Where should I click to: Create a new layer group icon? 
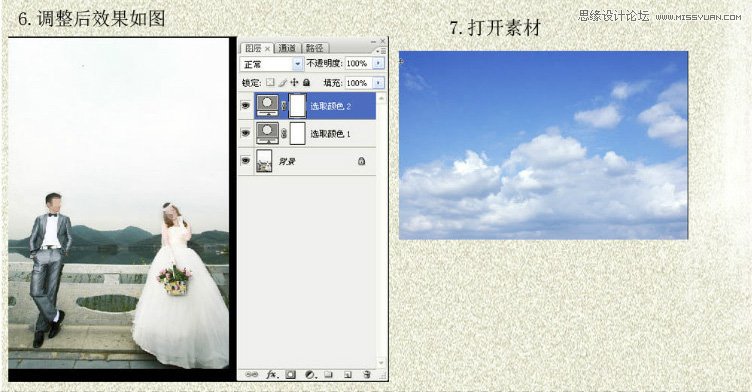[x=329, y=374]
